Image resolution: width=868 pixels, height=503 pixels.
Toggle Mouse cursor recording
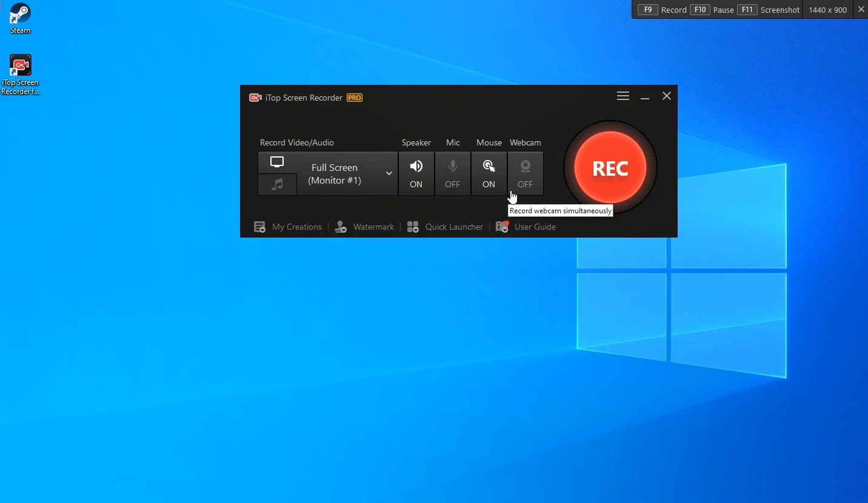[489, 173]
